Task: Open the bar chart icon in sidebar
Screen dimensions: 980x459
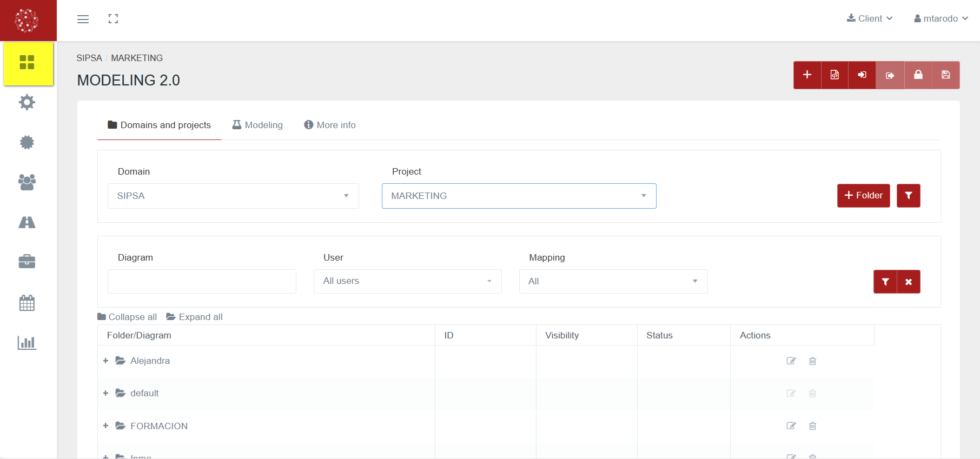Action: 27,343
